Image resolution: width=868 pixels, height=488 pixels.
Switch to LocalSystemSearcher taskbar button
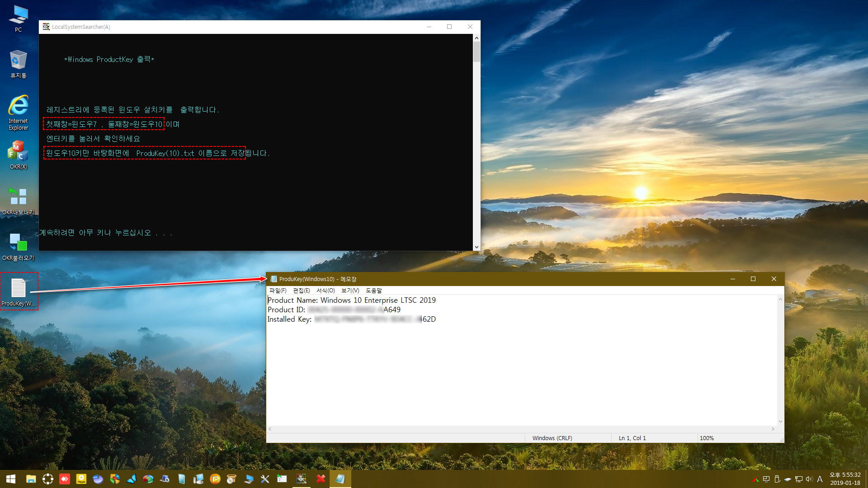tap(301, 479)
